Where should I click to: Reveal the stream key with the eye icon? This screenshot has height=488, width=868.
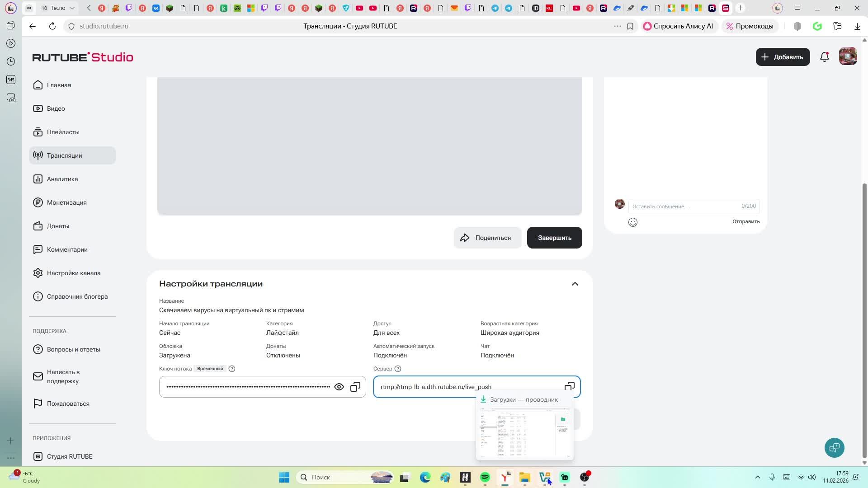339,387
